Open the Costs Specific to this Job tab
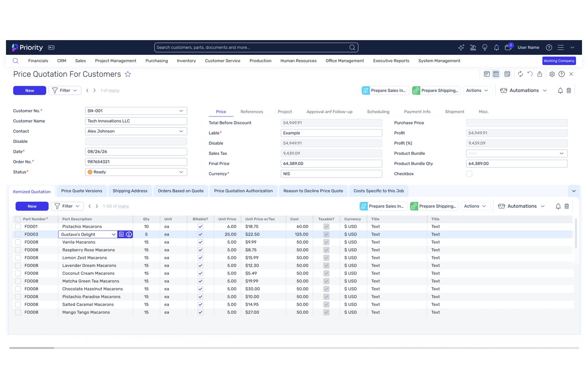Image resolution: width=588 pixels, height=392 pixels. tap(379, 191)
